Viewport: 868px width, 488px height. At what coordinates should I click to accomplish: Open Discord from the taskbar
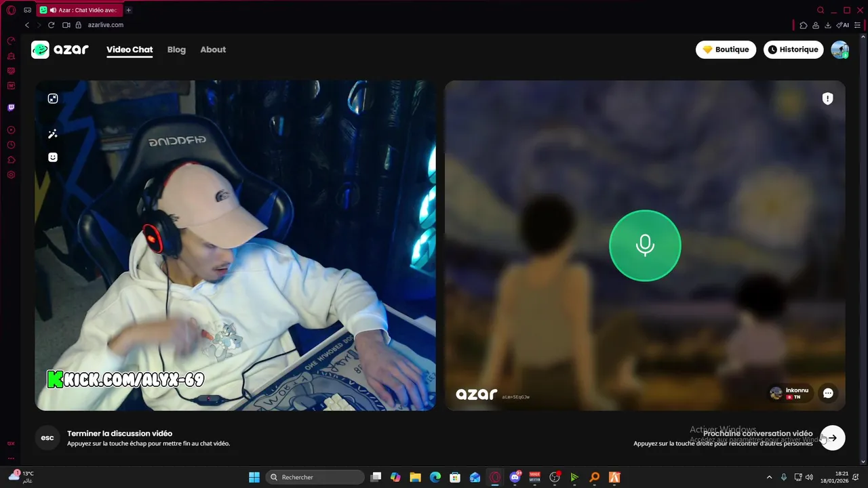tap(515, 477)
